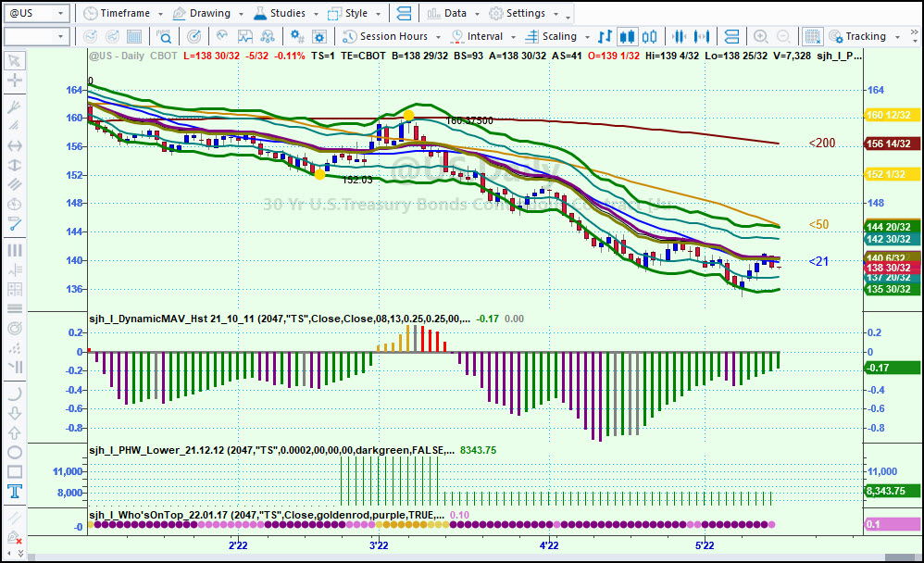Open the Timeframe menu
This screenshot has width=924, height=563.
[x=117, y=13]
